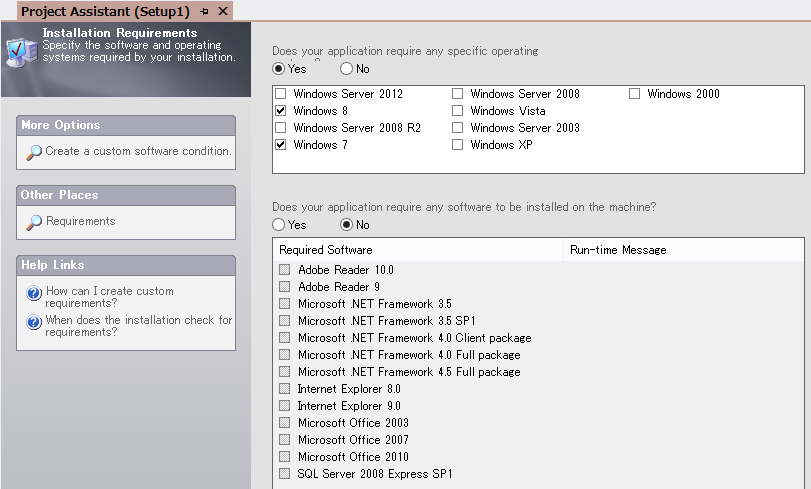The height and width of the screenshot is (489, 811).
Task: Click the Other Places panel header
Action: pos(126,195)
